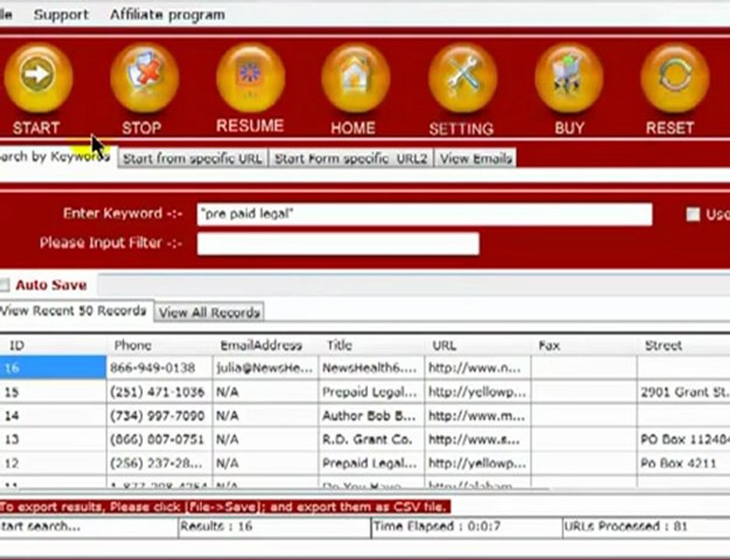Screen dimensions: 730x560
Task: Click the Please Input Filter field
Action: (x=338, y=243)
